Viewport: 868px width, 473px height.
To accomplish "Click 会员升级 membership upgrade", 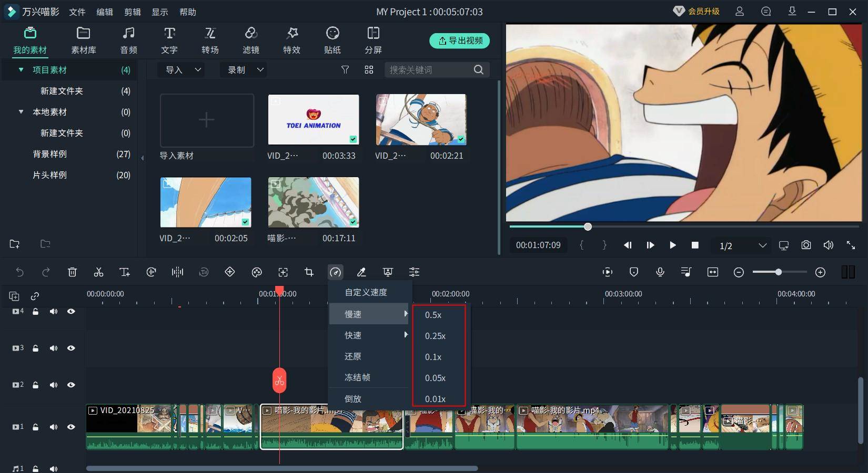I will coord(697,11).
